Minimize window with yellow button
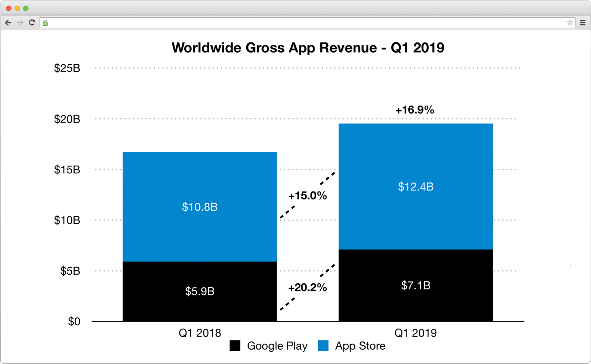The height and width of the screenshot is (364, 591). [17, 8]
